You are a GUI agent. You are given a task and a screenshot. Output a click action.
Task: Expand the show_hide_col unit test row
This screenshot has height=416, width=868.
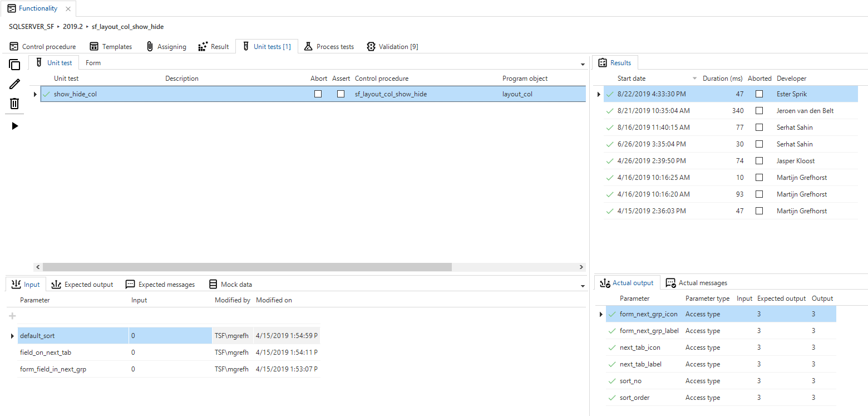tap(35, 94)
